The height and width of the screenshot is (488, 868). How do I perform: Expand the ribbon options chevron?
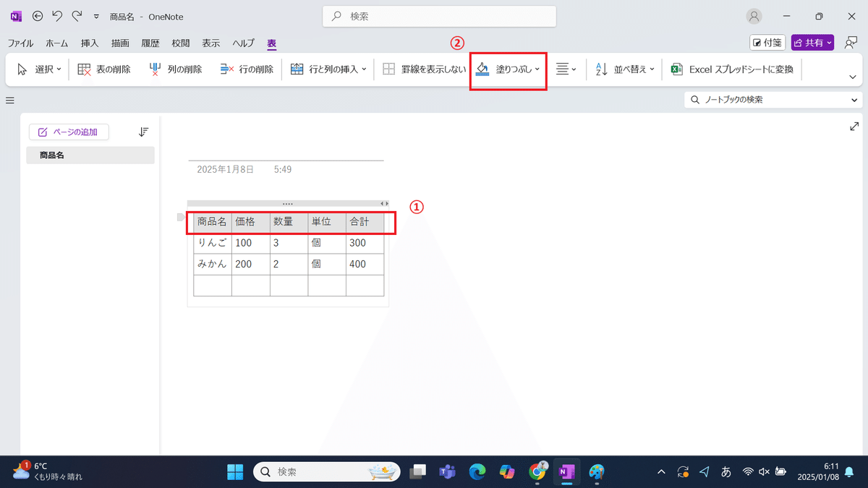pyautogui.click(x=851, y=76)
